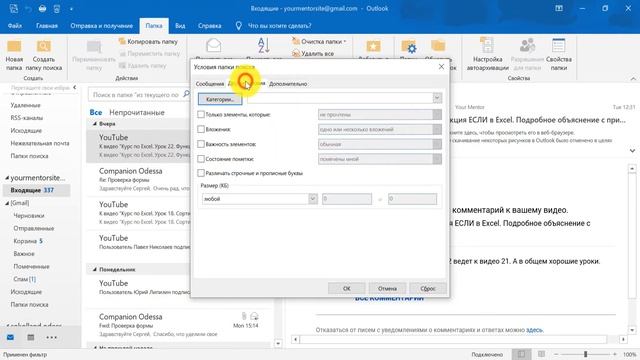This screenshot has width=640, height=360.
Task: Move the zoom slider handle
Action: tap(585, 354)
